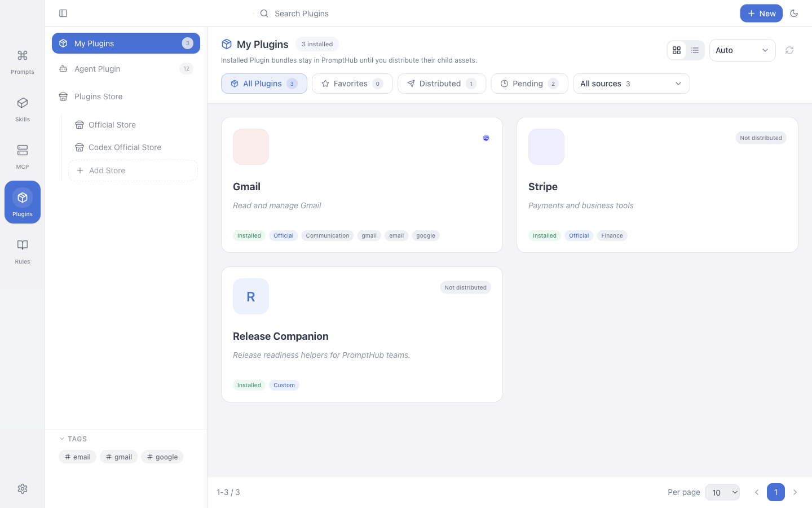Open the Prompts section

click(x=23, y=61)
